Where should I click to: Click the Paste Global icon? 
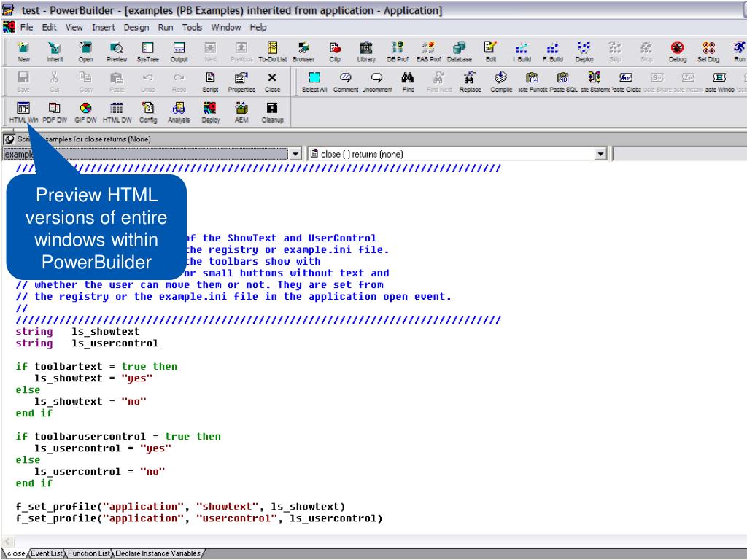tap(626, 82)
